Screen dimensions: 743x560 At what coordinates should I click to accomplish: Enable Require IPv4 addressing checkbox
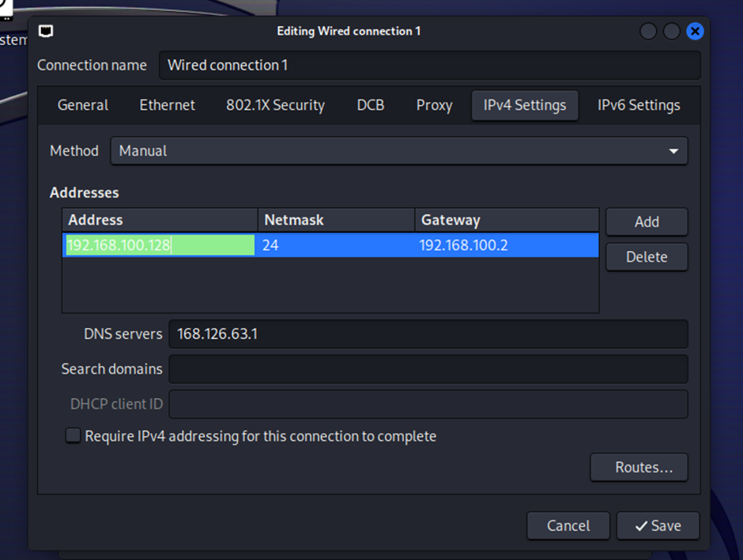click(73, 436)
